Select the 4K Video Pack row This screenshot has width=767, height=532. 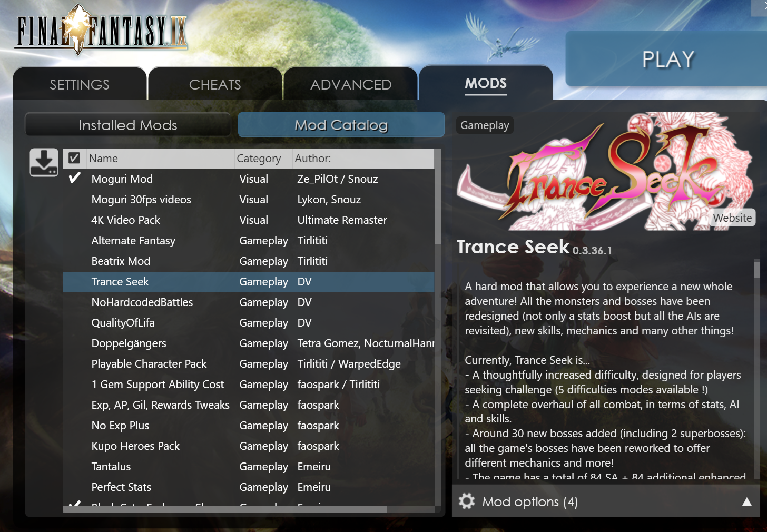pos(249,220)
